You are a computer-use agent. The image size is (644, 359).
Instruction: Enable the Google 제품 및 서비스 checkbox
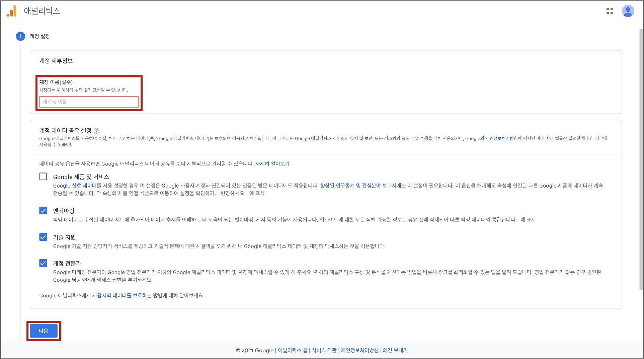point(43,176)
